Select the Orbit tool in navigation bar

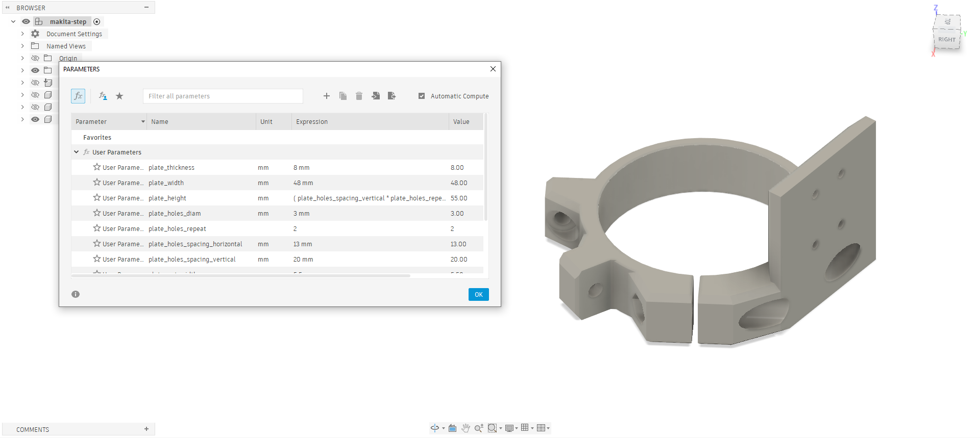435,428
